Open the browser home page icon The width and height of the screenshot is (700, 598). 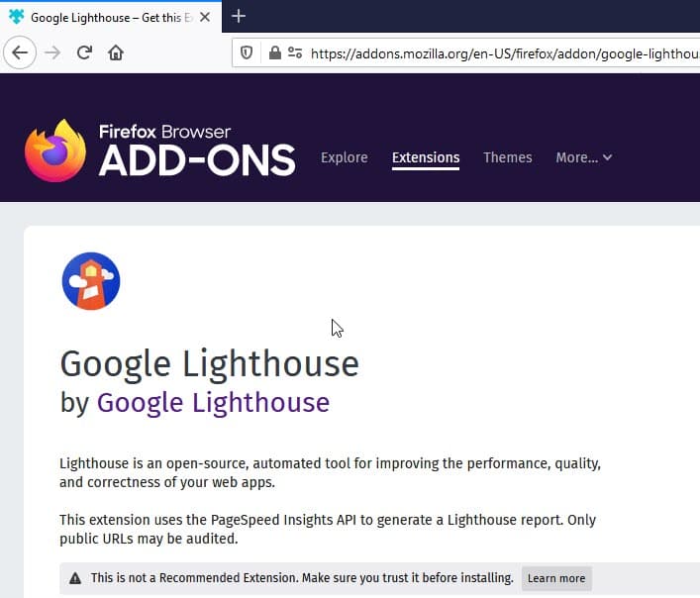[116, 52]
